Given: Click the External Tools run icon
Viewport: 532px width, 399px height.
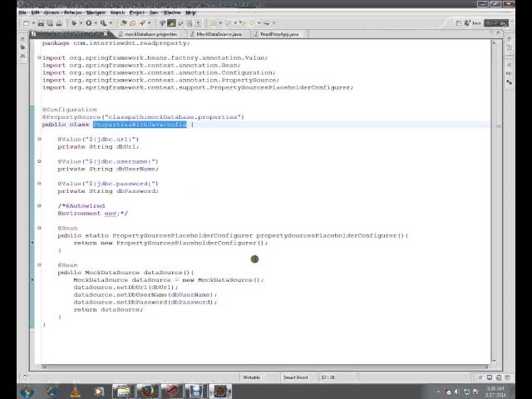Looking at the screenshot, I should click(x=103, y=23).
